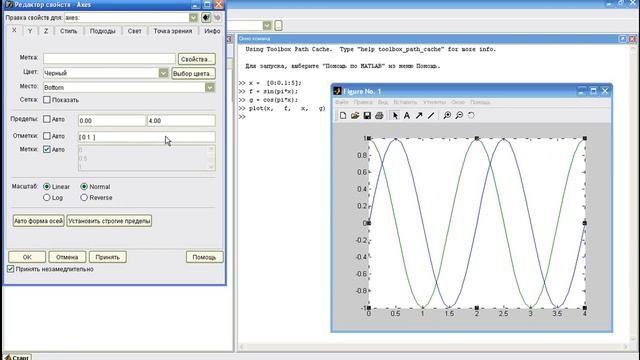Viewport: 640px width, 360px height.
Task: Click browse '...' button in MATLAB toolbar
Action: pyautogui.click(x=278, y=25)
